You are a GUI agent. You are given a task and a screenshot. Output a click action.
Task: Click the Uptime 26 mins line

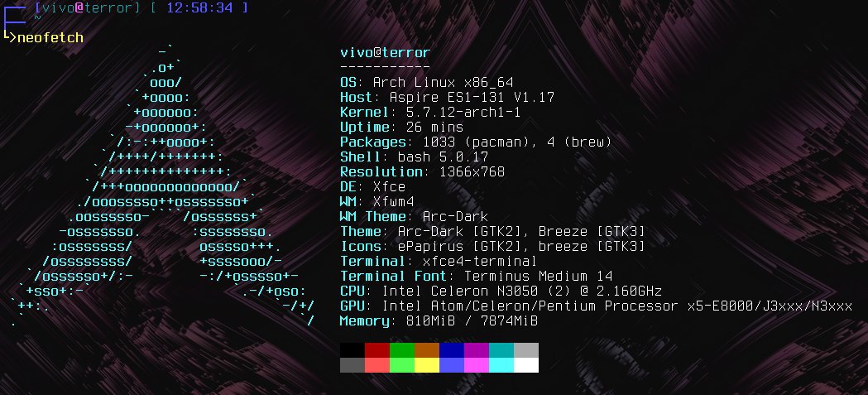(x=402, y=128)
